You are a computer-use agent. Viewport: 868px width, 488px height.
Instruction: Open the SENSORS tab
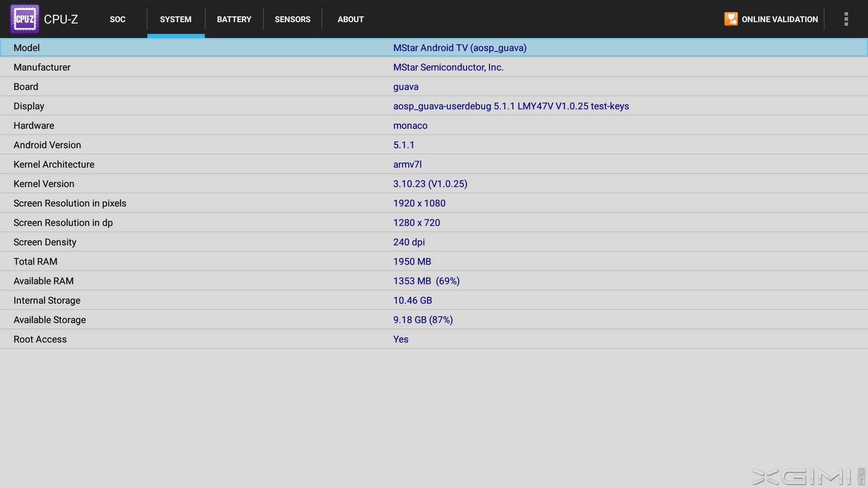[x=292, y=19]
